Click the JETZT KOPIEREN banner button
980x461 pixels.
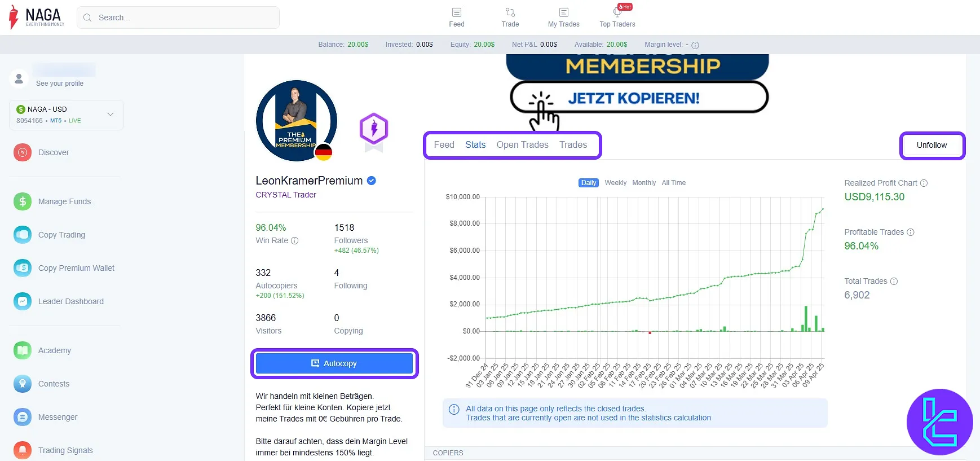pyautogui.click(x=639, y=98)
